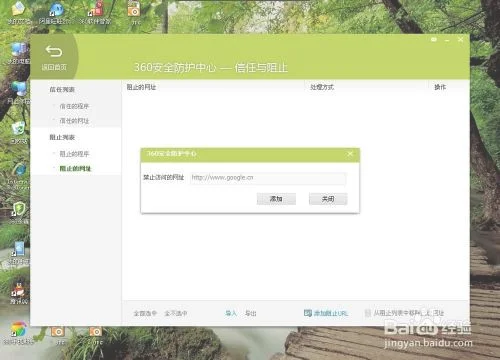This screenshot has height=360, width=500.
Task: Open the network places desktop icon
Action: [x=19, y=89]
